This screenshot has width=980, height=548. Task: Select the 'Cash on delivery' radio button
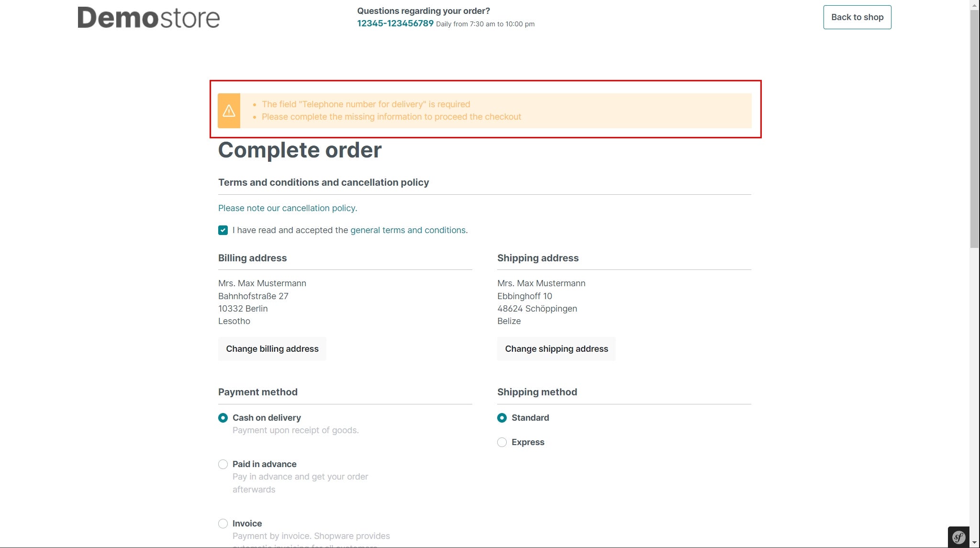[x=223, y=417]
